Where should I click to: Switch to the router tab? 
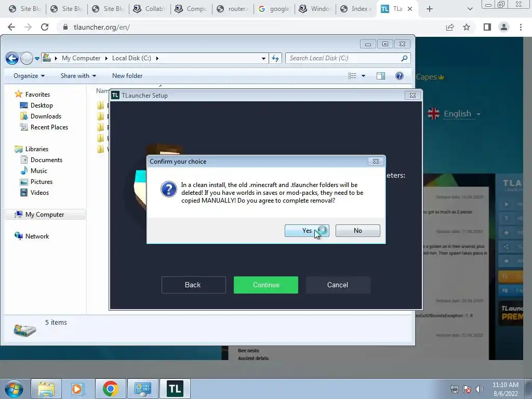coord(233,9)
